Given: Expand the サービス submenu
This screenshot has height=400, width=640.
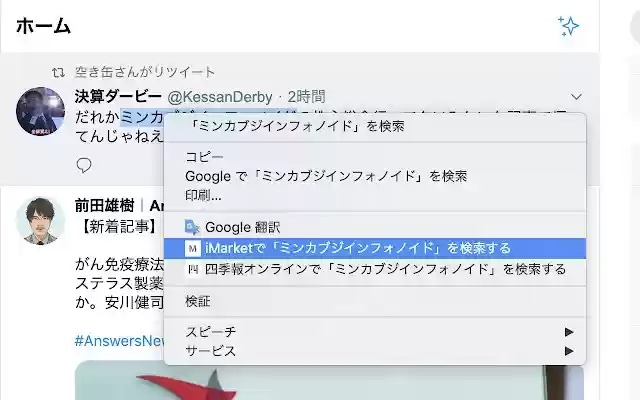Looking at the screenshot, I should 375,351.
